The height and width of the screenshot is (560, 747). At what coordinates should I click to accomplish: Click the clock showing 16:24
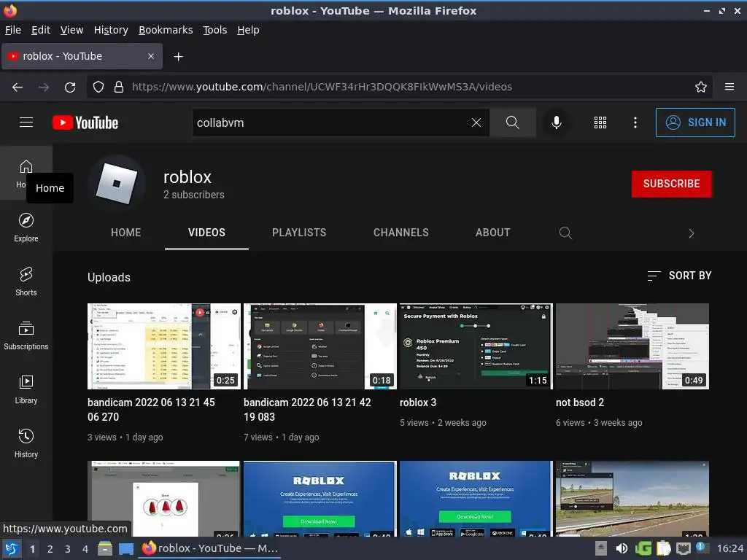(x=730, y=548)
